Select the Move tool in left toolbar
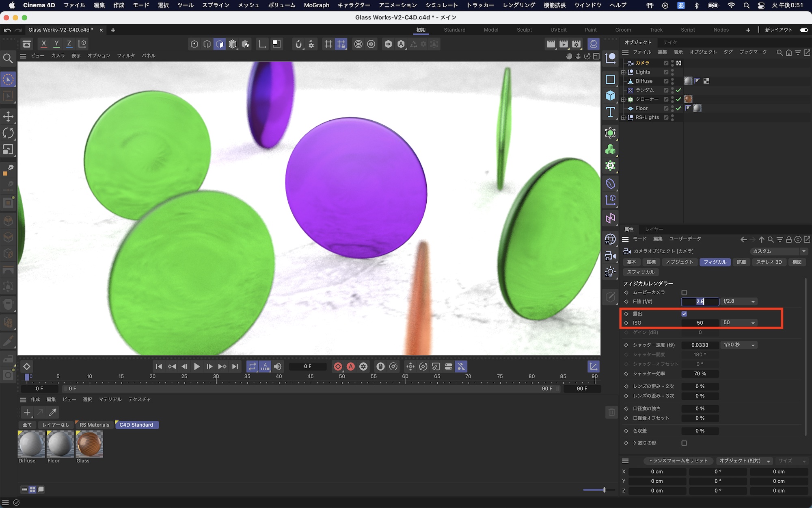 click(8, 117)
